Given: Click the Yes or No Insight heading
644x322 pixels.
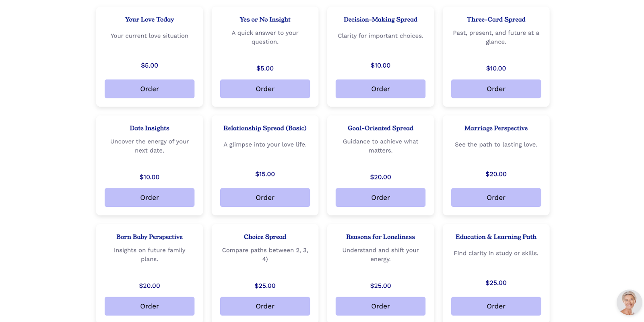Looking at the screenshot, I should coord(265,19).
